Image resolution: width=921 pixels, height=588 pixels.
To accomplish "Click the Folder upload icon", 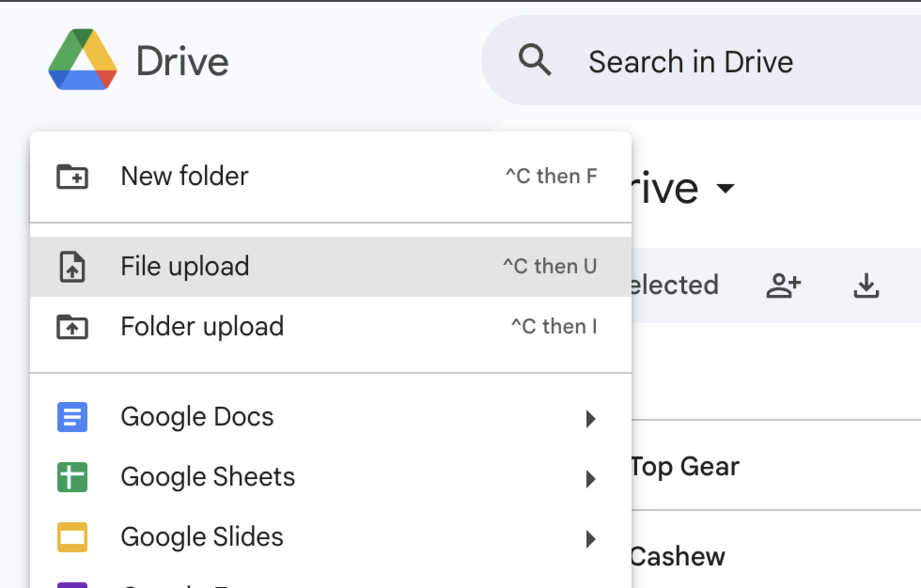I will [72, 327].
